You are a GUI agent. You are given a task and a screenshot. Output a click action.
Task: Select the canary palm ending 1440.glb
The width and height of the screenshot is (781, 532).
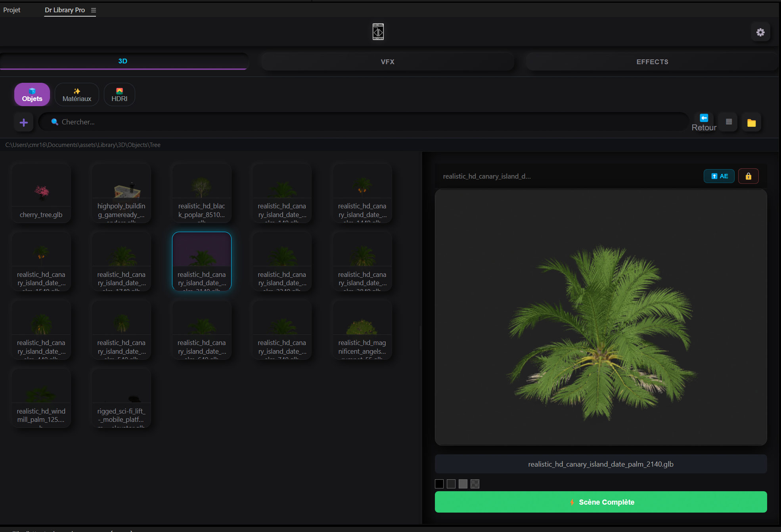pos(362,193)
